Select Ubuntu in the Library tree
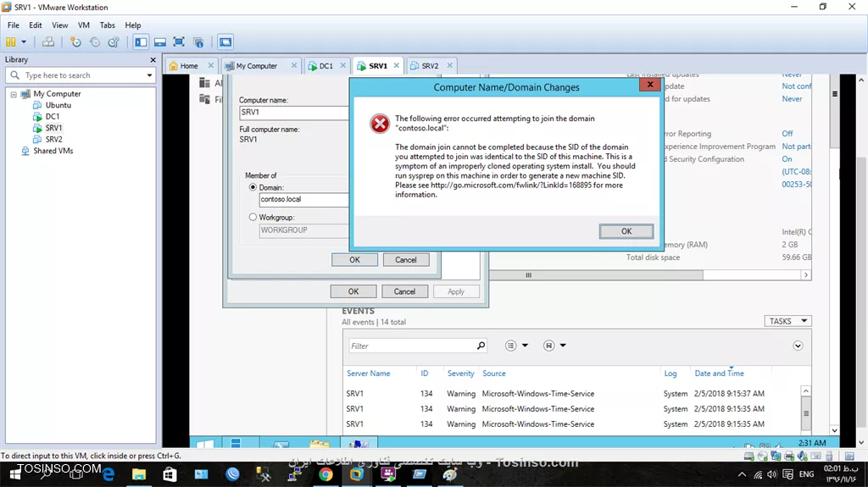868x487 pixels. click(58, 105)
